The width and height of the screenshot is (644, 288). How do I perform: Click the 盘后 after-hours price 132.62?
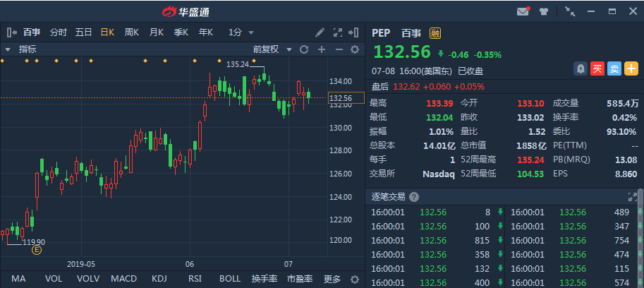[x=406, y=87]
